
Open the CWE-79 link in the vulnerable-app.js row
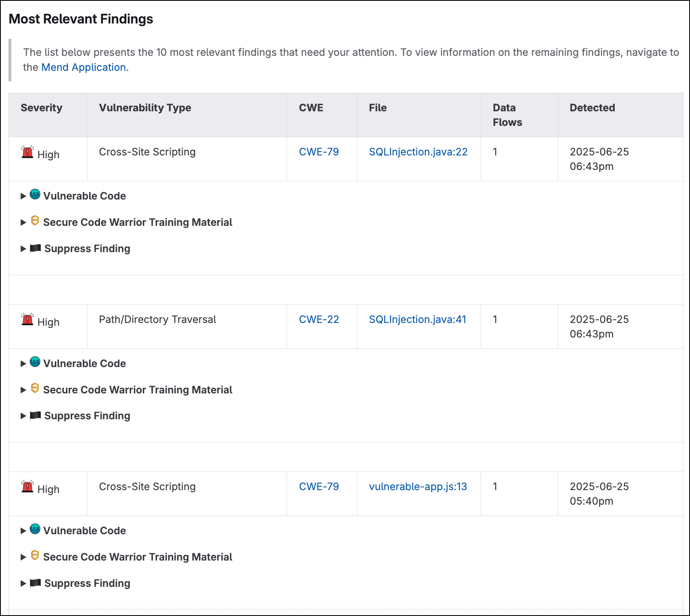(319, 486)
